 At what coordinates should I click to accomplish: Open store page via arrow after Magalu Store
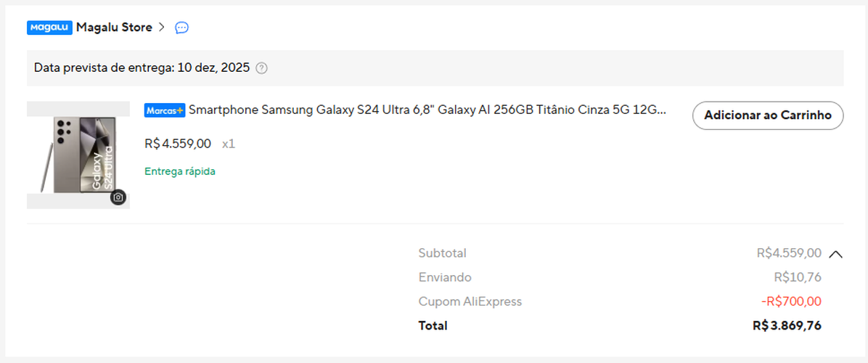pyautogui.click(x=162, y=28)
